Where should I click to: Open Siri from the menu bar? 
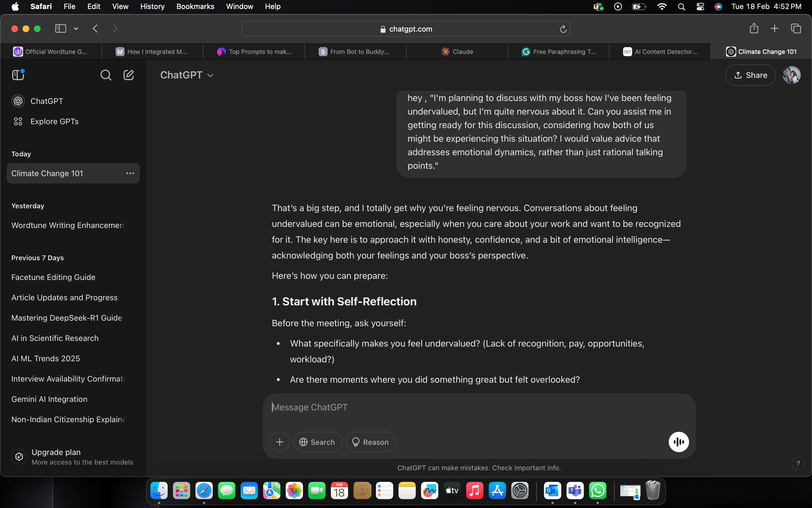point(718,7)
